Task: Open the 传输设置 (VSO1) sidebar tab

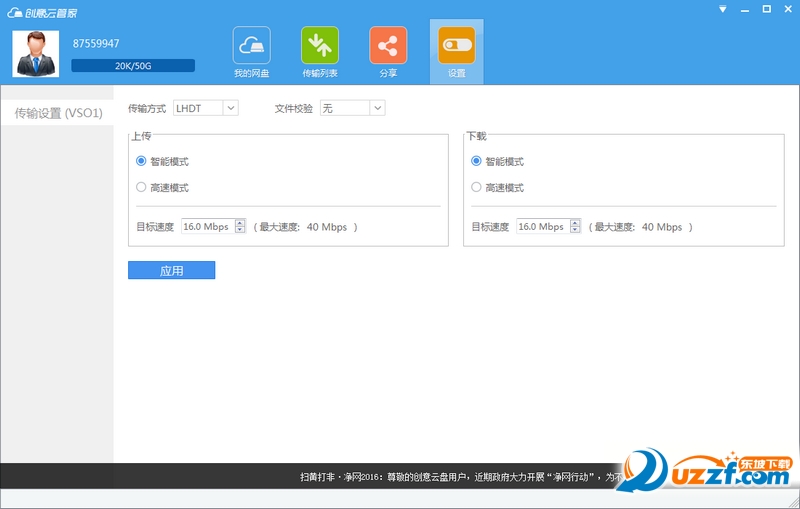Action: coord(57,113)
